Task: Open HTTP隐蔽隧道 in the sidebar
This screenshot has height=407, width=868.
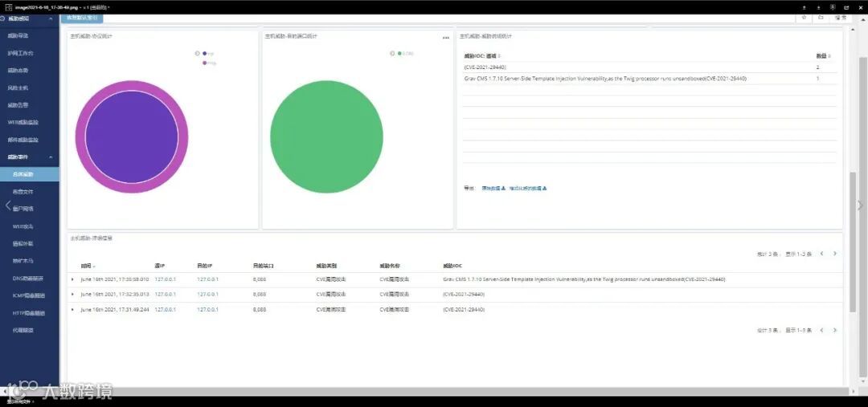Action: click(29, 313)
